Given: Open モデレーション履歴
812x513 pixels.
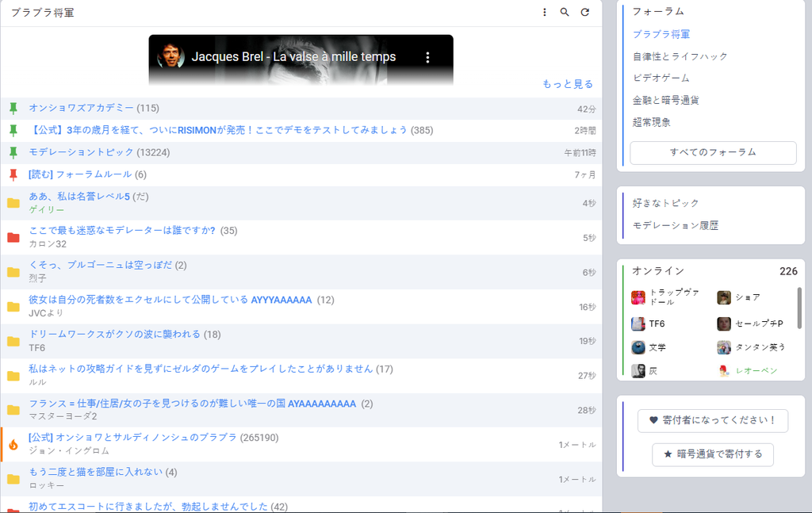Looking at the screenshot, I should point(676,225).
